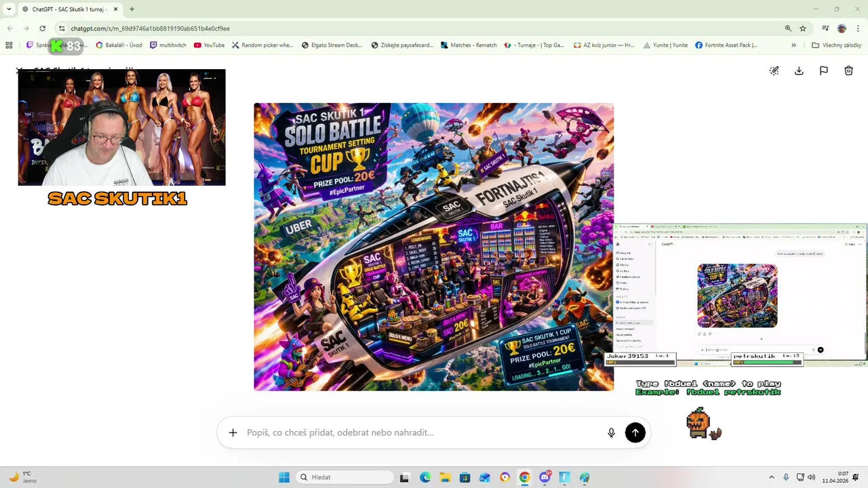Go back in browser history
The image size is (868, 488).
9,28
